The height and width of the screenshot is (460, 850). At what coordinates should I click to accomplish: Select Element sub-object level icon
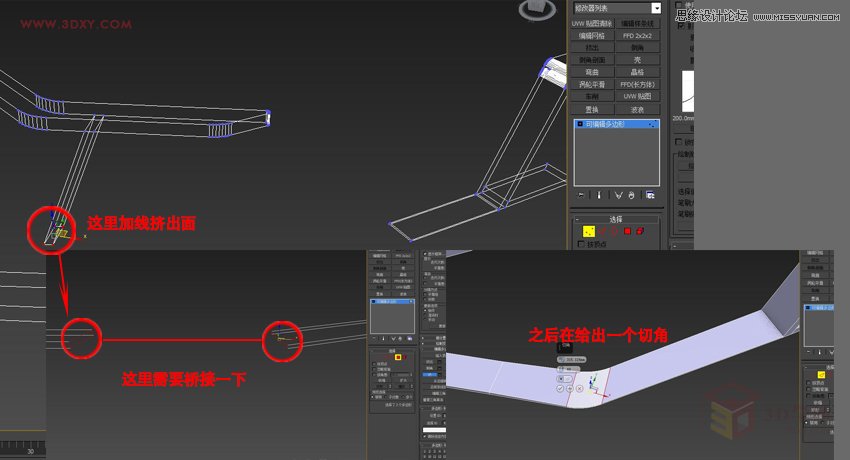click(640, 231)
